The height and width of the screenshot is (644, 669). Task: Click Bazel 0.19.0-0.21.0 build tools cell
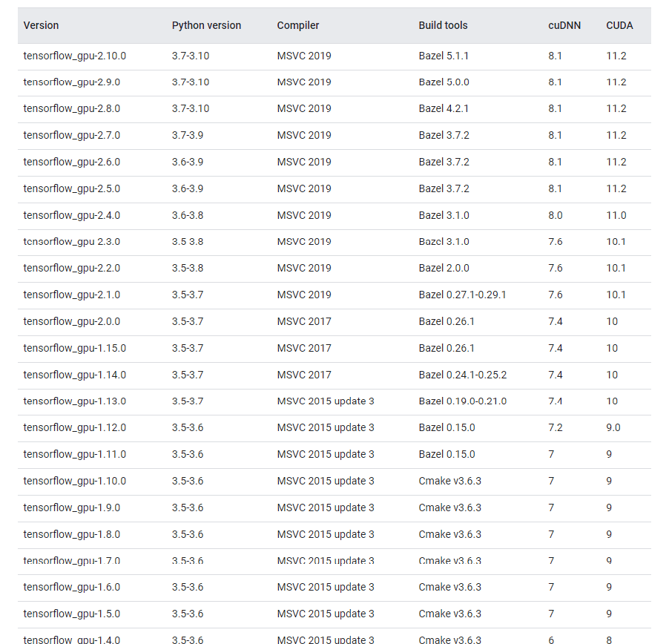coord(463,401)
